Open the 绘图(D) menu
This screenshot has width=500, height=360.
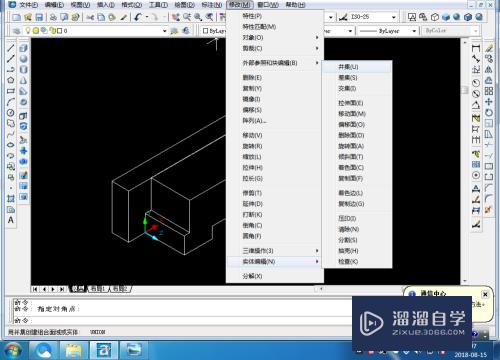pos(184,5)
